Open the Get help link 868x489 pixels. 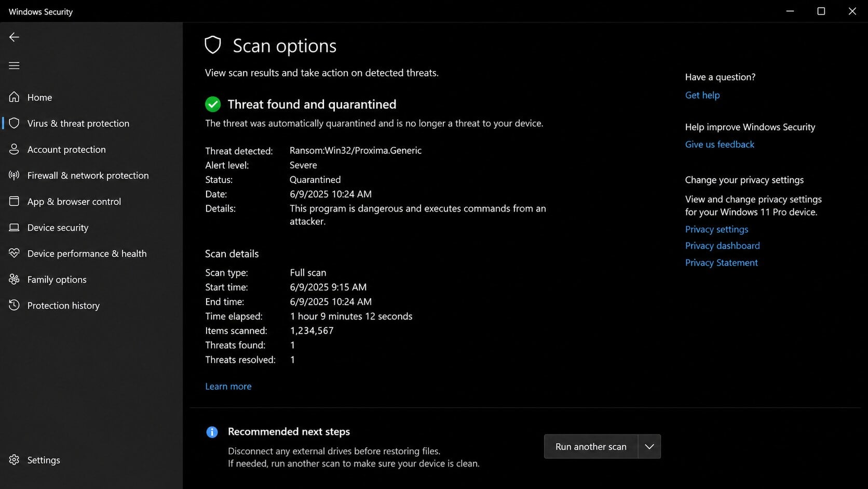702,95
